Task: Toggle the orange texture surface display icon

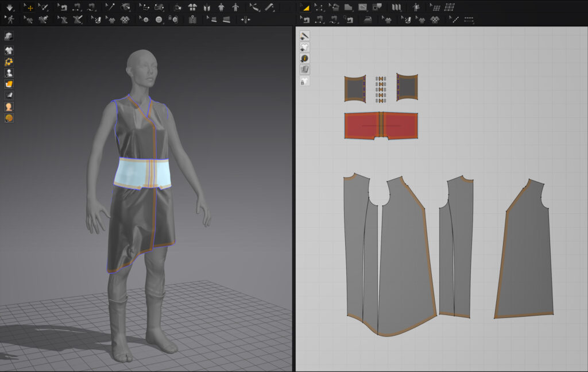Action: (9, 84)
